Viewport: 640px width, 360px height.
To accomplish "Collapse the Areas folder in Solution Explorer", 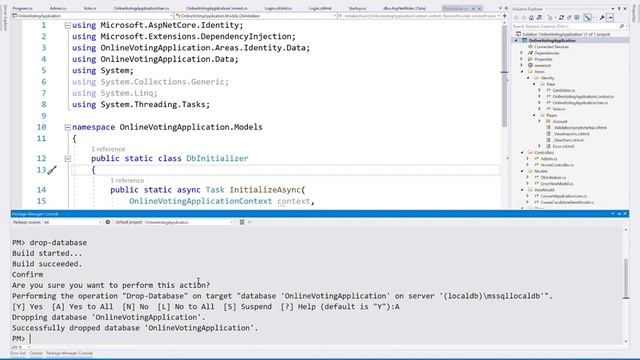I will (x=522, y=71).
